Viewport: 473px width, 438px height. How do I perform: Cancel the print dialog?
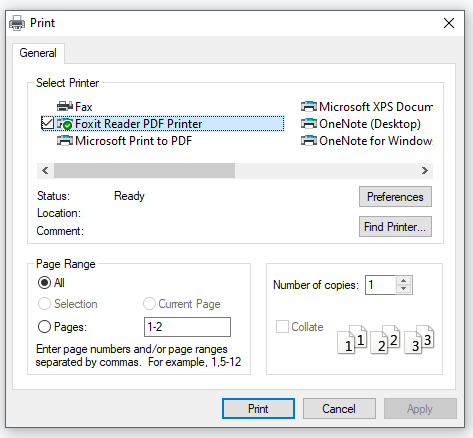(339, 409)
